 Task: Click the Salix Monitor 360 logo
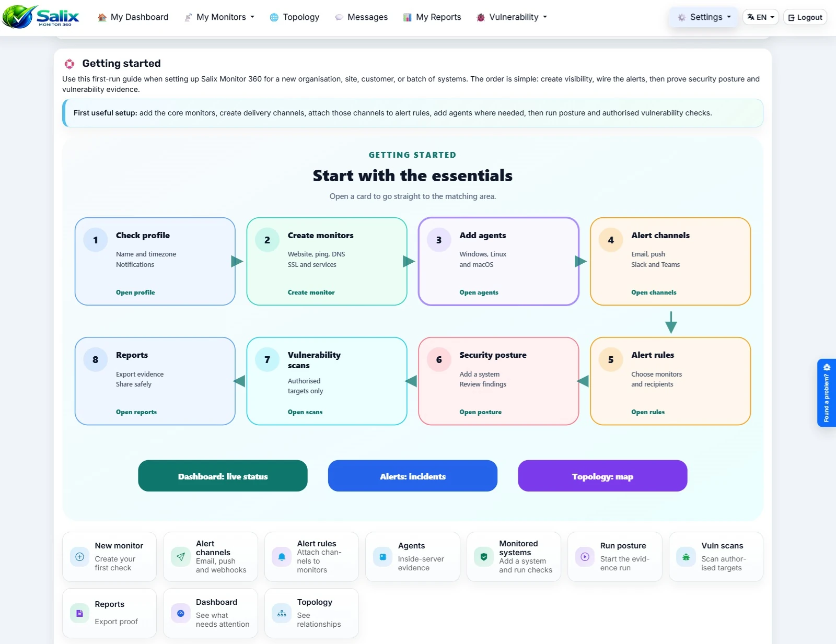41,17
